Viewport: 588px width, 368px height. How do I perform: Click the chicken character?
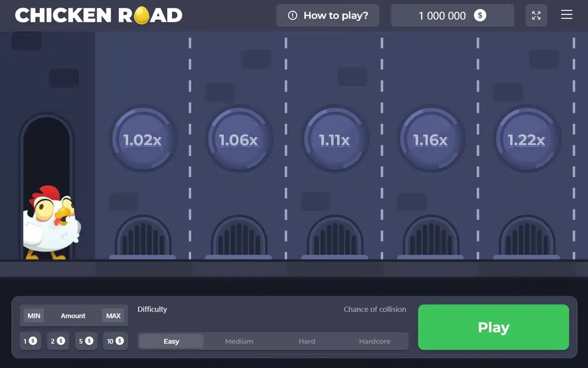52,222
